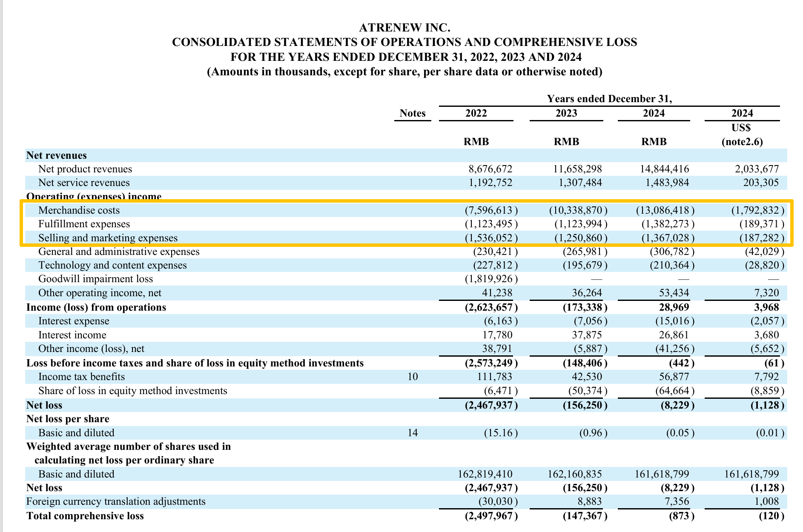
Task: Select the Total comprehensive loss label
Action: click(x=85, y=516)
